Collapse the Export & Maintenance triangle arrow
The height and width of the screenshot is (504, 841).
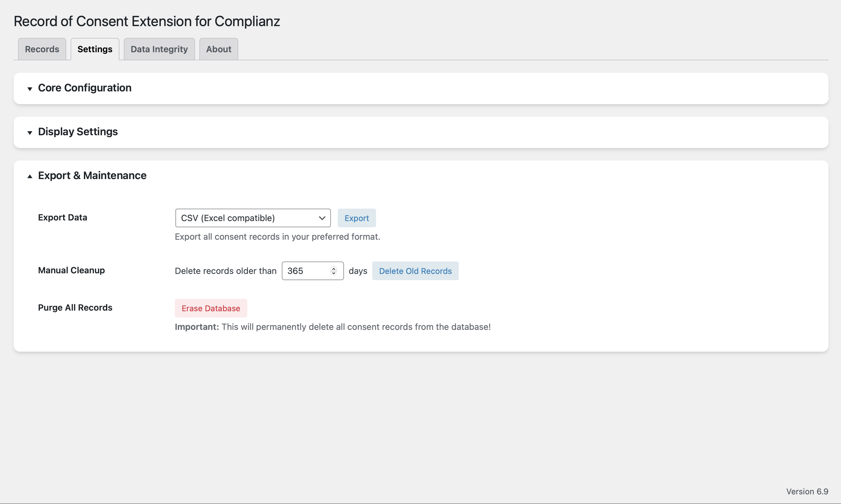[30, 176]
